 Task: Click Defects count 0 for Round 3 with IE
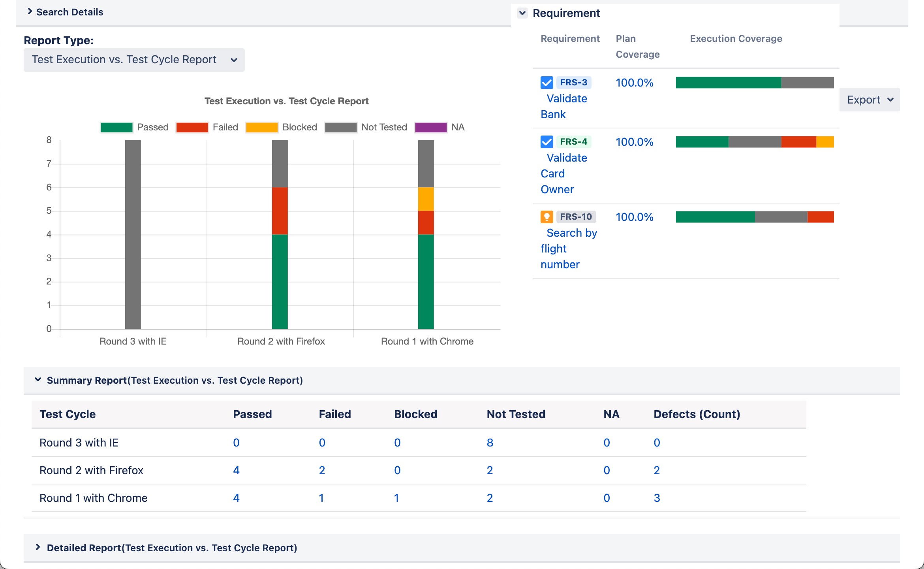[657, 443]
